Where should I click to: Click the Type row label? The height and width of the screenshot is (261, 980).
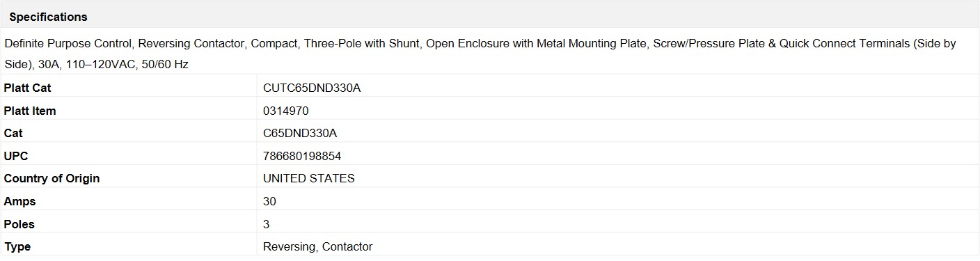(17, 246)
